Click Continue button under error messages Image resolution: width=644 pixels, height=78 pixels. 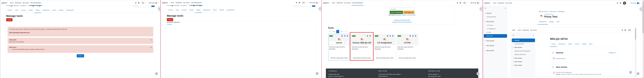click(x=80, y=56)
